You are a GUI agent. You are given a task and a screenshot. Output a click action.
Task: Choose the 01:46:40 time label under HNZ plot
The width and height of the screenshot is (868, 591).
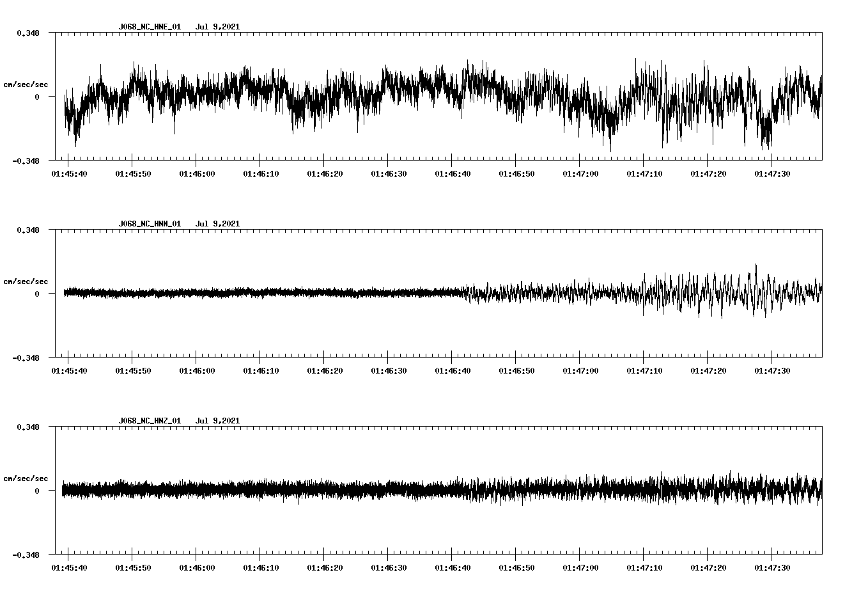(453, 568)
